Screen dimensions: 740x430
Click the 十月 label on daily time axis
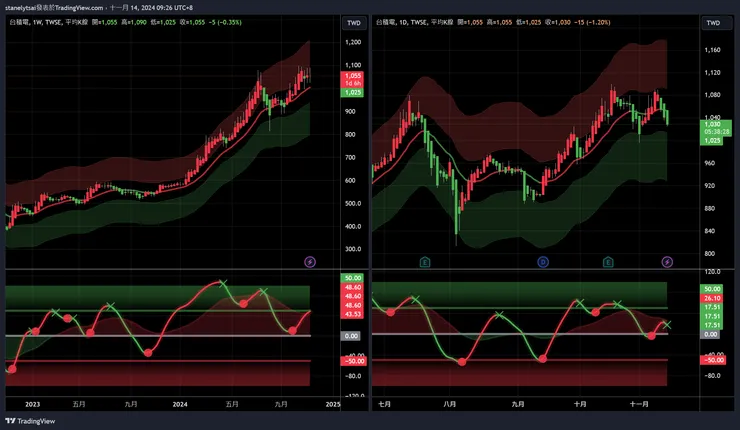tap(580, 405)
